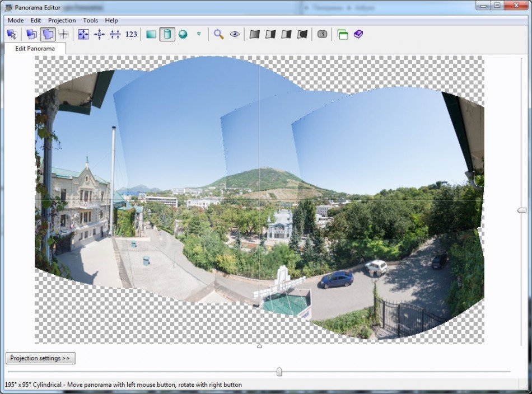The image size is (532, 394).
Task: Close the Panorama Editor window
Action: pyautogui.click(x=516, y=6)
